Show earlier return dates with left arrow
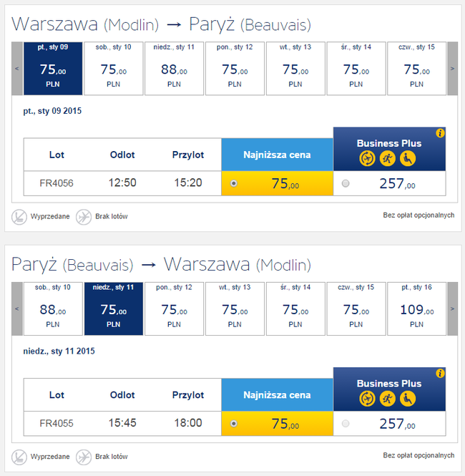 coord(18,309)
